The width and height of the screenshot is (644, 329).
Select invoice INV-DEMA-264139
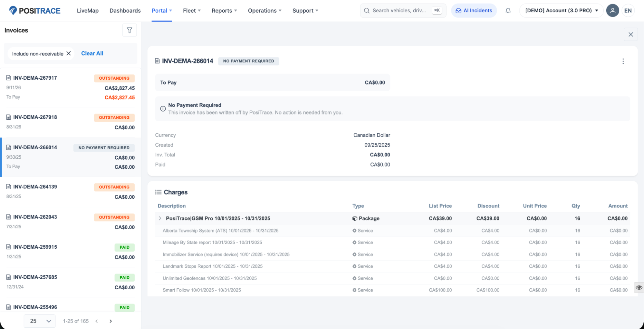click(x=71, y=192)
